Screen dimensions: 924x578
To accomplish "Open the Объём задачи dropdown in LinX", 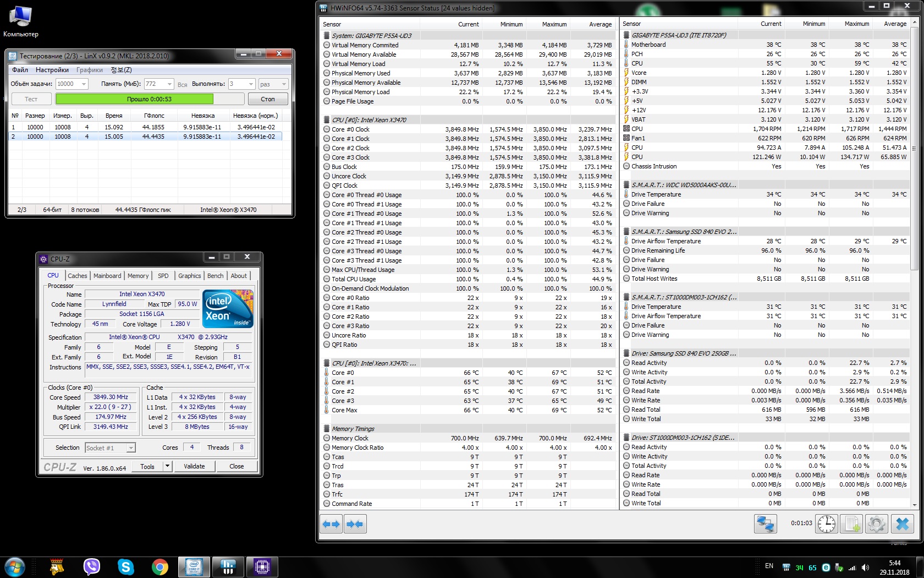I will coord(84,84).
